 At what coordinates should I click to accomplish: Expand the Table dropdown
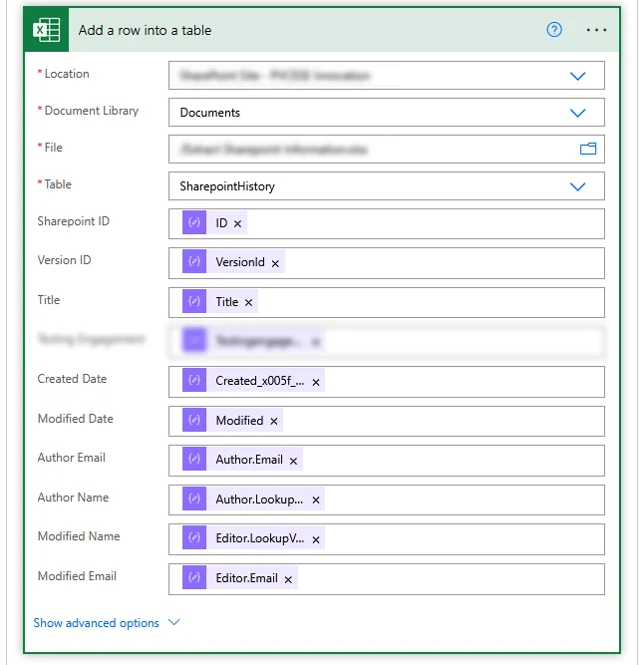pyautogui.click(x=577, y=186)
